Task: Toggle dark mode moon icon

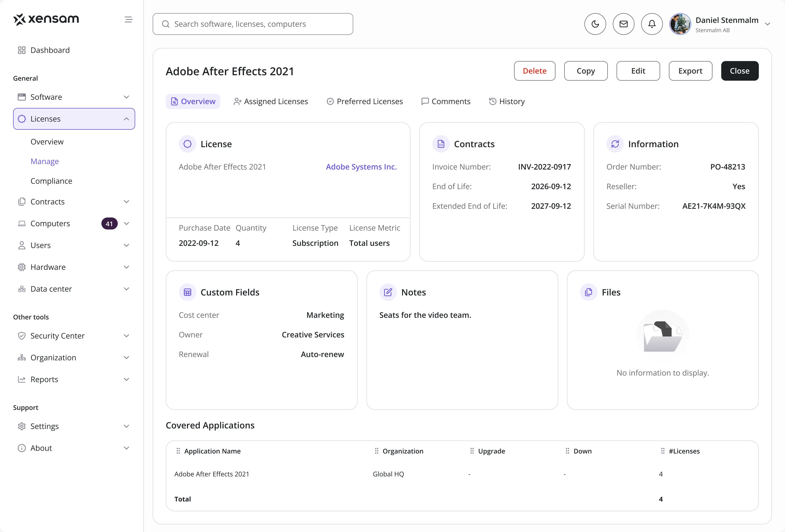Action: pyautogui.click(x=595, y=24)
